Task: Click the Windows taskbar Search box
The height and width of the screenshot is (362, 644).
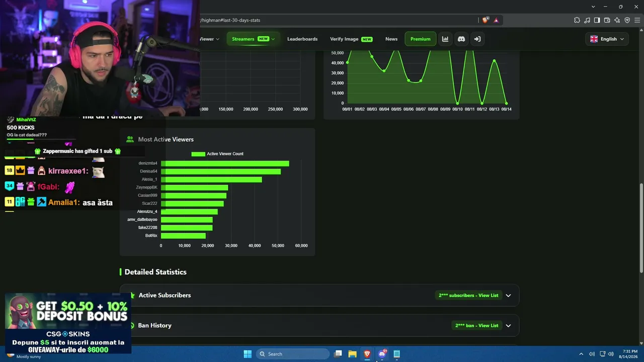Action: pyautogui.click(x=293, y=354)
